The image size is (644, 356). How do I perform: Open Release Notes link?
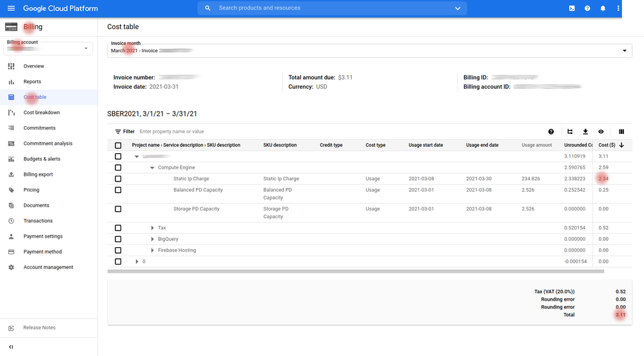click(x=39, y=328)
